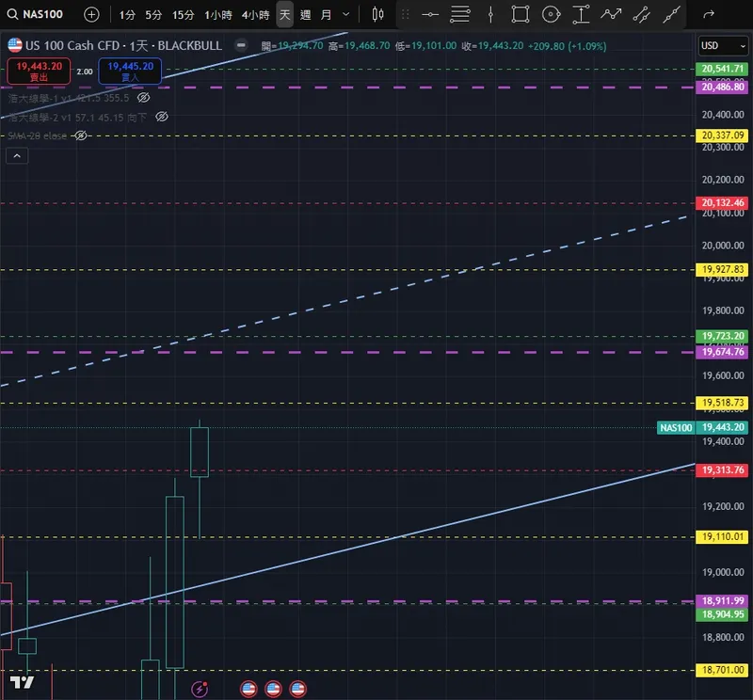The height and width of the screenshot is (700, 753).
Task: Click the redo arrow icon
Action: (709, 14)
